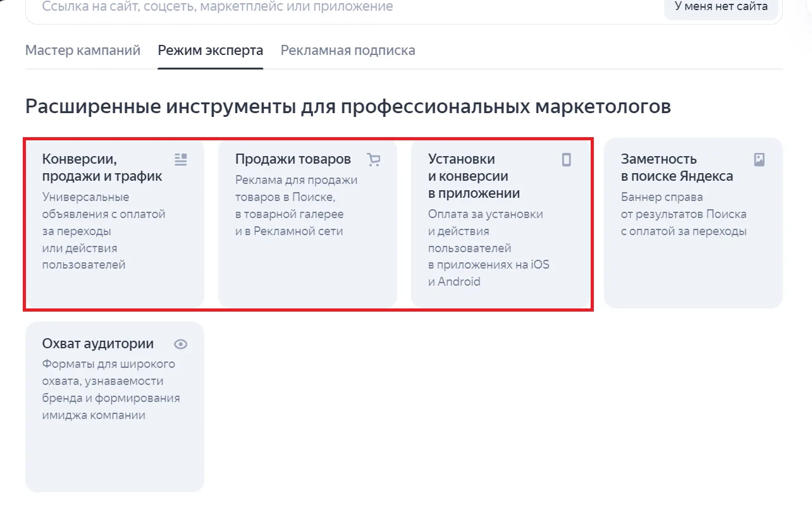Click the shopping cart icon on Продажи товаров

(374, 159)
